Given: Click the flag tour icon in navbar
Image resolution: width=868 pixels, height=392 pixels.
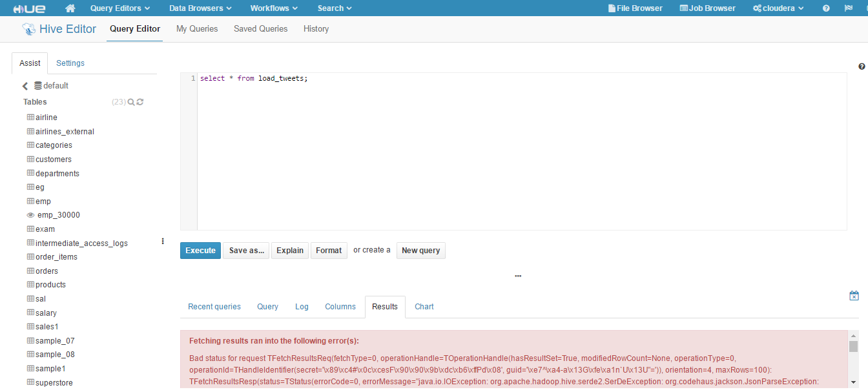Looking at the screenshot, I should (848, 8).
